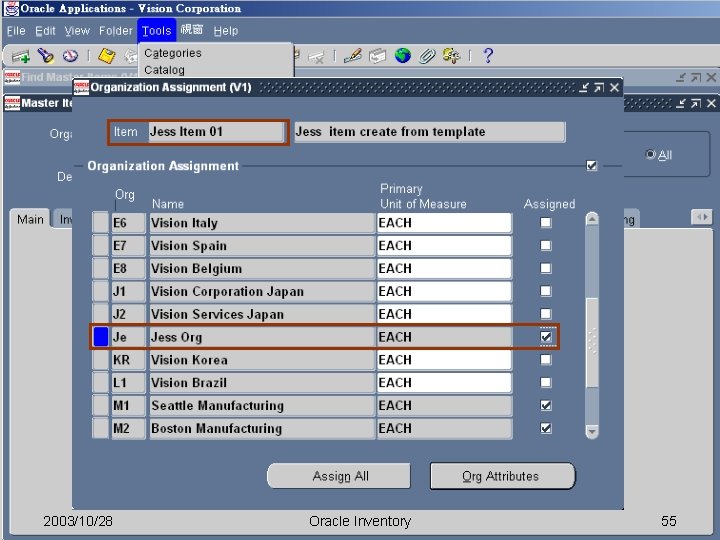Click the Item field Jess Item 01
This screenshot has height=540, width=720.
tap(215, 132)
